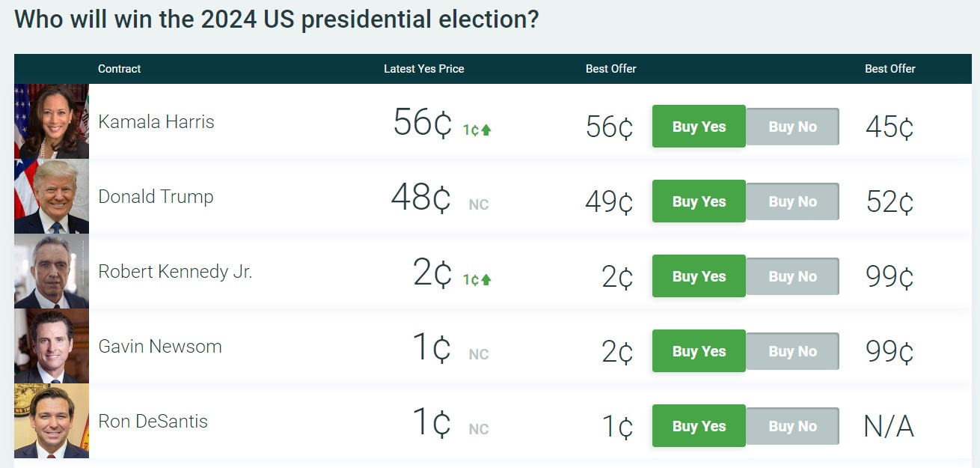Click Buy No for Kamala Harris
Image resolution: width=980 pixels, height=468 pixels.
coord(792,127)
